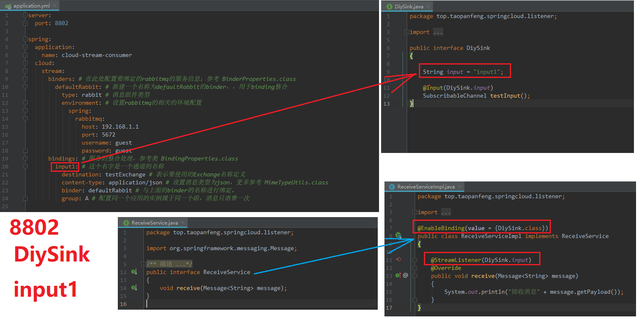Collapse the cloud: block in application.yml
Screen dimensions: 644x321
(25, 63)
